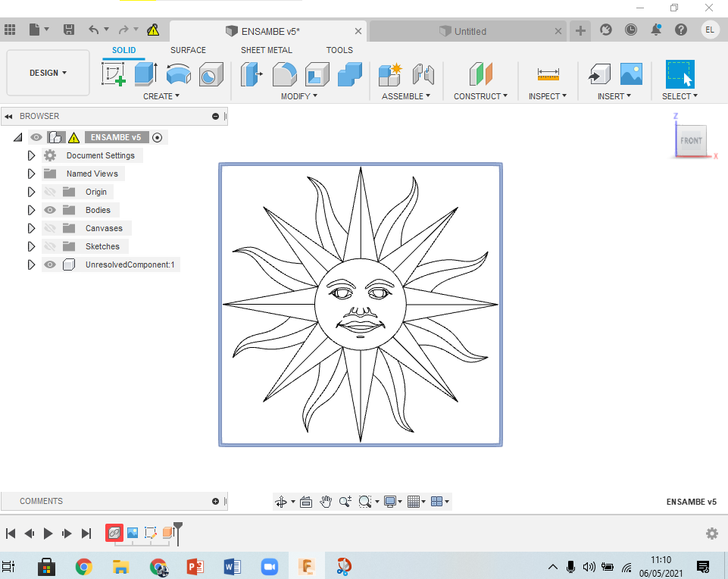The image size is (728, 579).
Task: Activate the Pan tool in navigation bar
Action: click(325, 501)
